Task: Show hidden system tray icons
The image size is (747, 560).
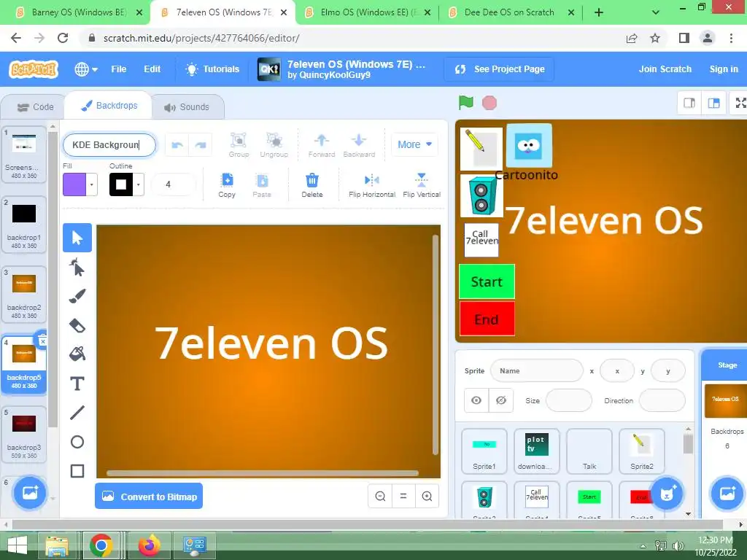Action: coord(643,545)
